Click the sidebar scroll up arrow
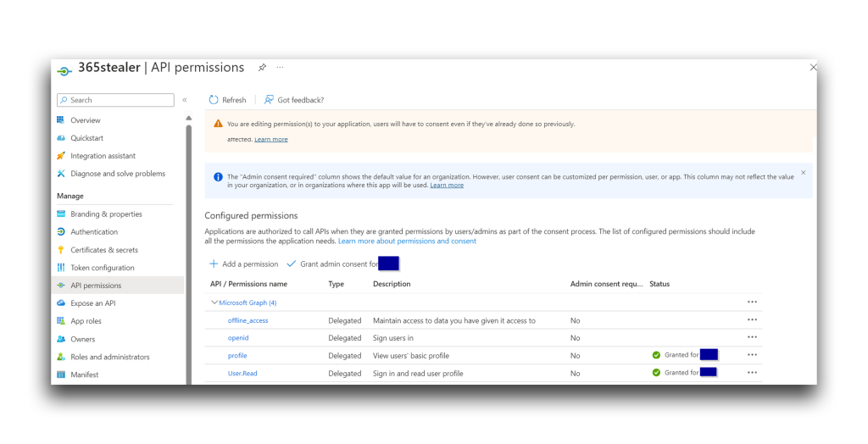Image resolution: width=868 pixels, height=444 pixels. coord(189,118)
